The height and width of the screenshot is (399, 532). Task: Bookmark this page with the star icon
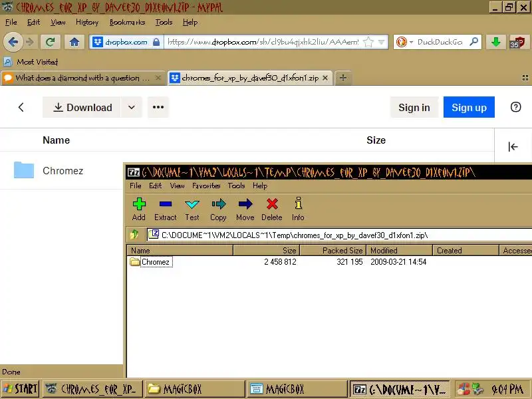click(x=368, y=42)
